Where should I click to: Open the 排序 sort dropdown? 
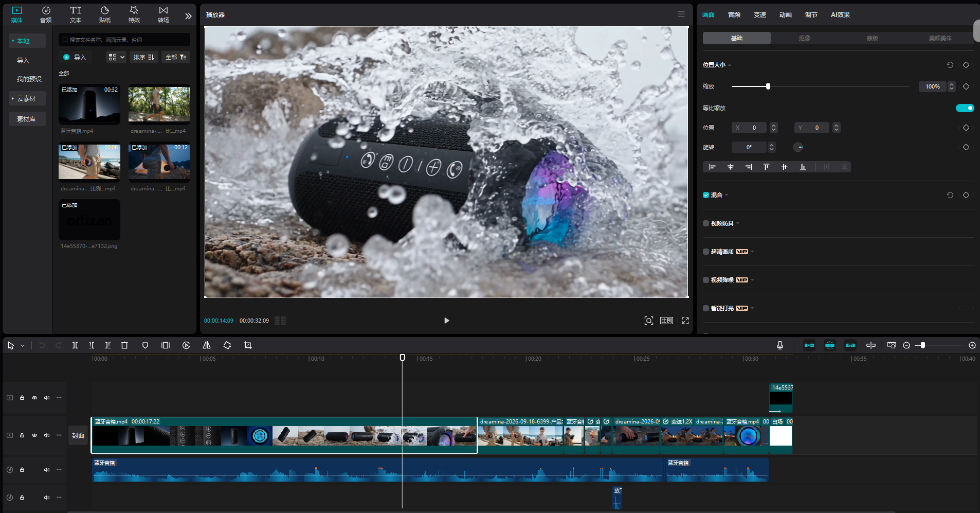pyautogui.click(x=144, y=57)
